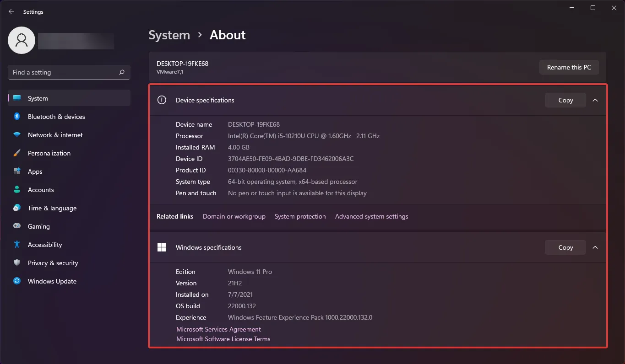Viewport: 625px width, 364px height.
Task: Copy the Device specifications
Action: click(565, 100)
